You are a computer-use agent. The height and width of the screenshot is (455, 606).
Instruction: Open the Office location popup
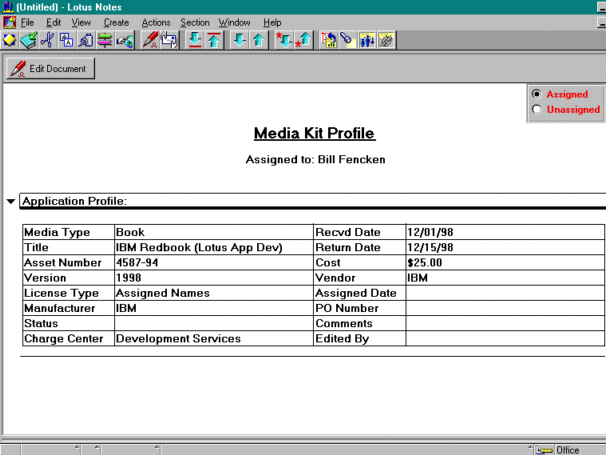point(567,450)
